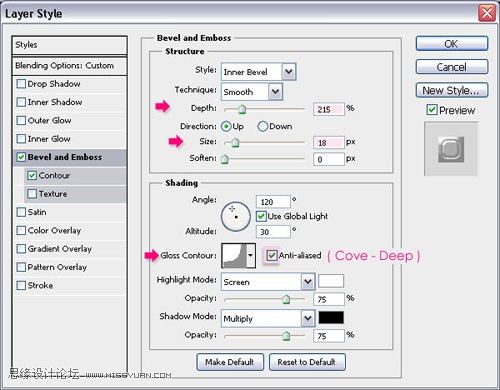Click the Gloss Contour curve thumbnail
Image resolution: width=500 pixels, height=390 pixels.
click(x=234, y=255)
